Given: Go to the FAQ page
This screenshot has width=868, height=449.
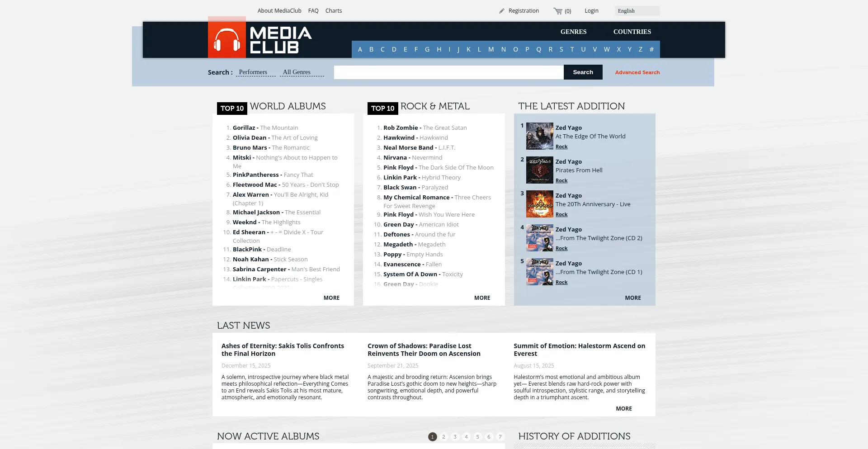Looking at the screenshot, I should [313, 11].
